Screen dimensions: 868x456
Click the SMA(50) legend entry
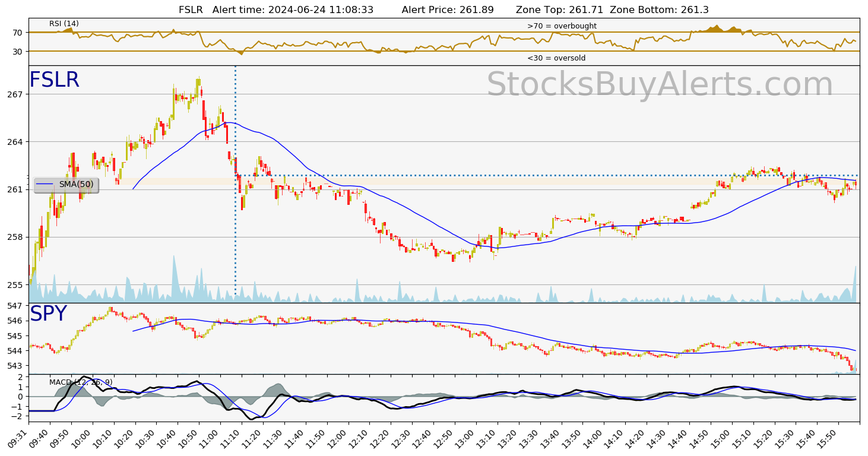[x=66, y=185]
